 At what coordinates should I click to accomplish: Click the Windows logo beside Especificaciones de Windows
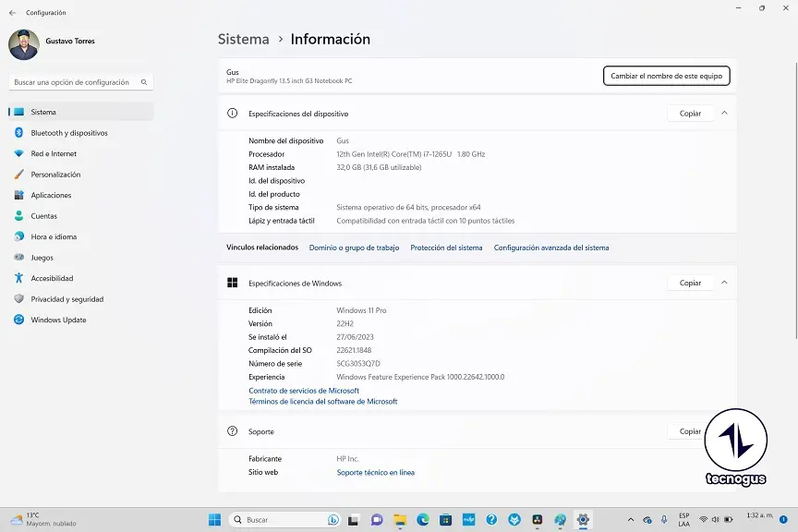[233, 283]
